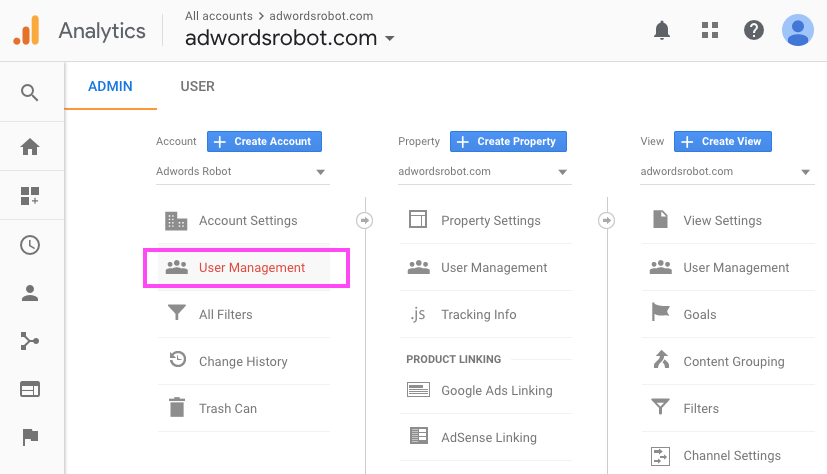The image size is (827, 474).
Task: Open Acquisition branching icon in sidebar
Action: pos(30,341)
